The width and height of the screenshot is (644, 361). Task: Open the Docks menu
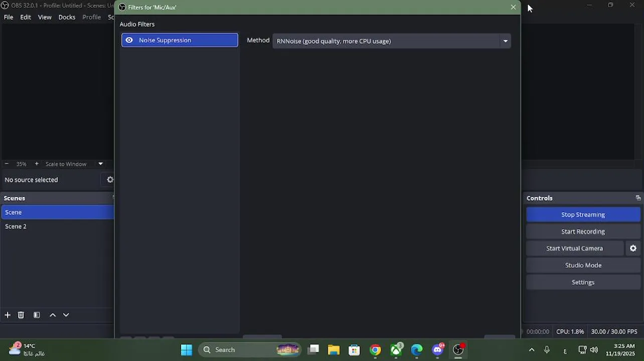[x=67, y=17]
